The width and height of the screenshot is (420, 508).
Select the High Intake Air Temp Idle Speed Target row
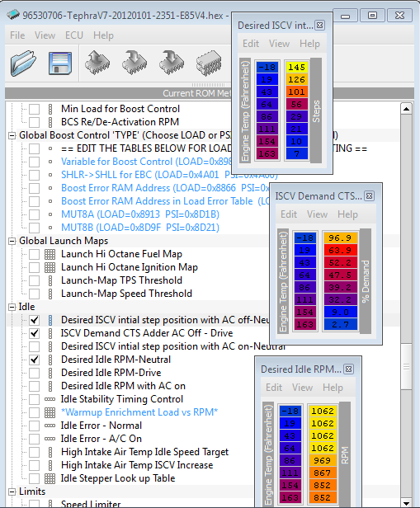click(x=144, y=452)
